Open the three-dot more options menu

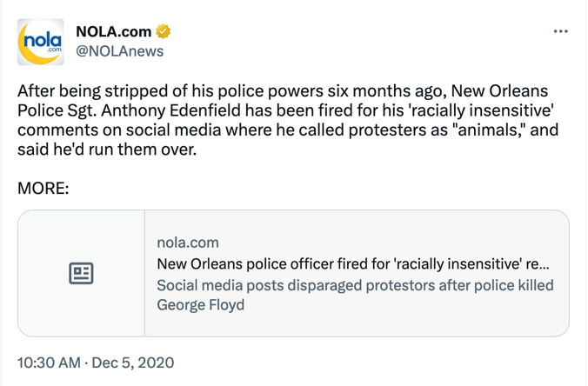point(561,31)
